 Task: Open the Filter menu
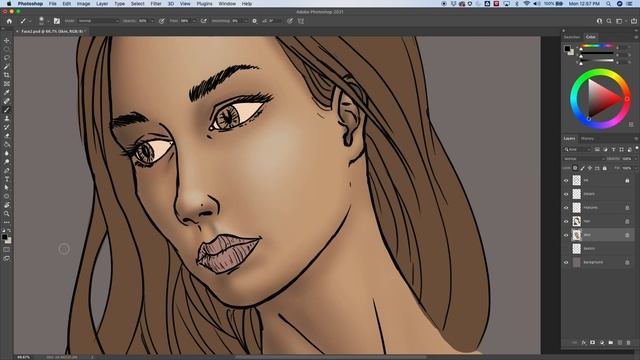coord(156,4)
